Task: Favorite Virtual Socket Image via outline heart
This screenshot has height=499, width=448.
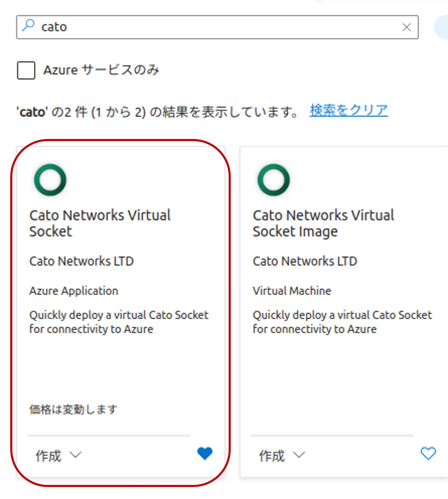Action: click(x=428, y=453)
